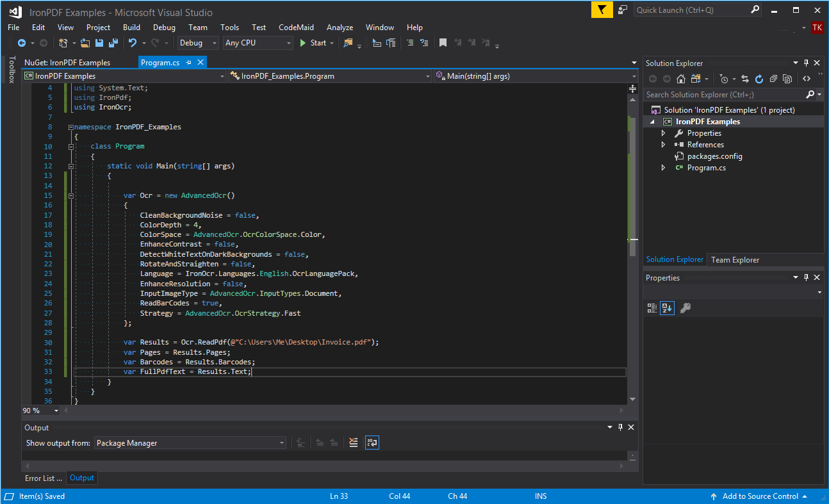Open the Analyze menu

340,27
